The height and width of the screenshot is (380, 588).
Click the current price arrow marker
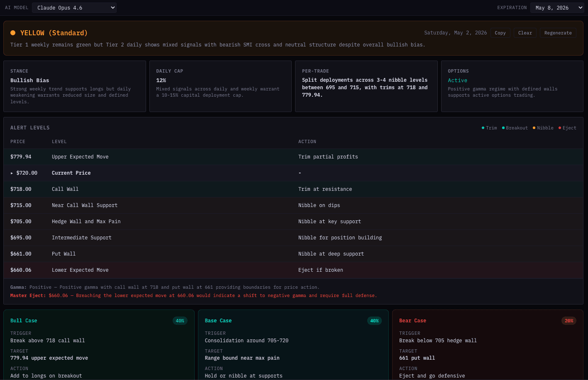[12, 173]
